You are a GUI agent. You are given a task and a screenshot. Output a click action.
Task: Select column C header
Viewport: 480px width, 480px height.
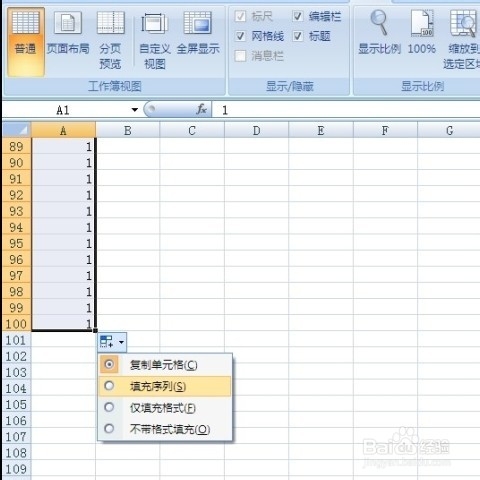click(x=192, y=130)
